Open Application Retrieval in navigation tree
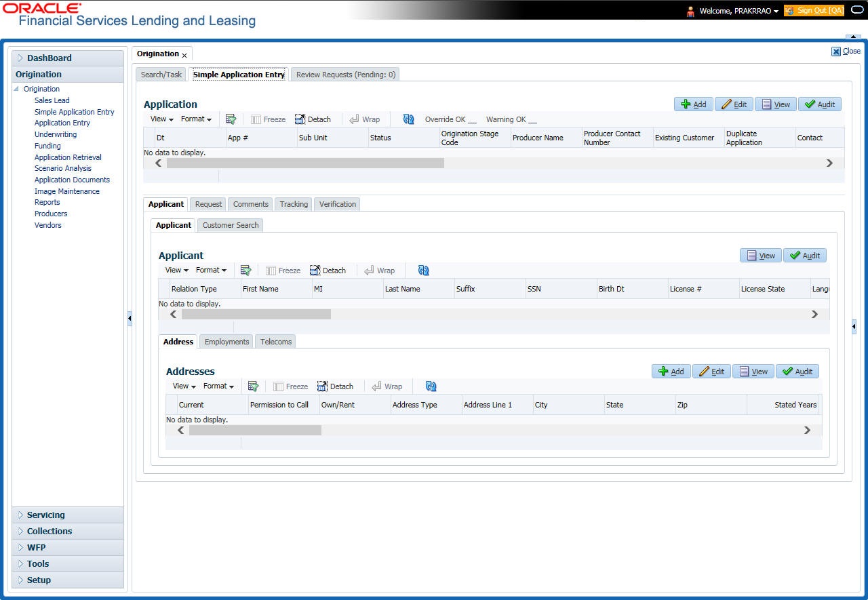 click(68, 157)
